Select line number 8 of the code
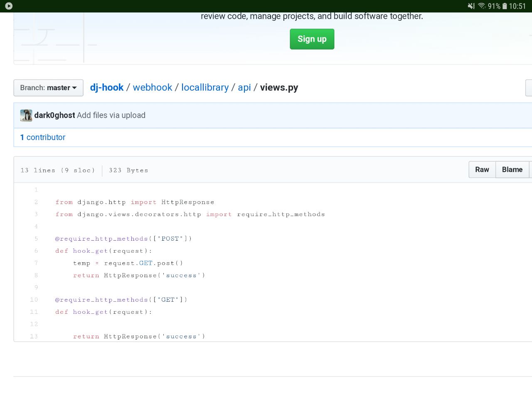This screenshot has height=399, width=532. (x=36, y=275)
